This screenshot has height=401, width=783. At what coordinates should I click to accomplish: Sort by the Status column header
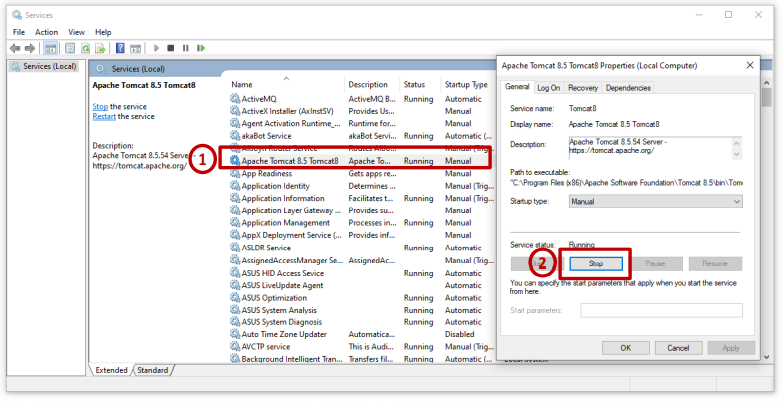(x=419, y=84)
